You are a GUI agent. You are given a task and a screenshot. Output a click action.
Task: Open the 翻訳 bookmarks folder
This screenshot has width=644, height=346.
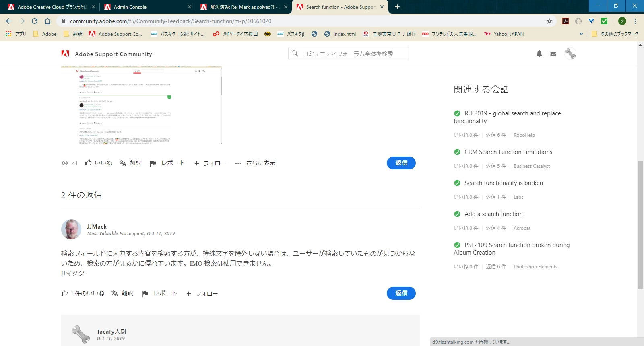pos(73,34)
